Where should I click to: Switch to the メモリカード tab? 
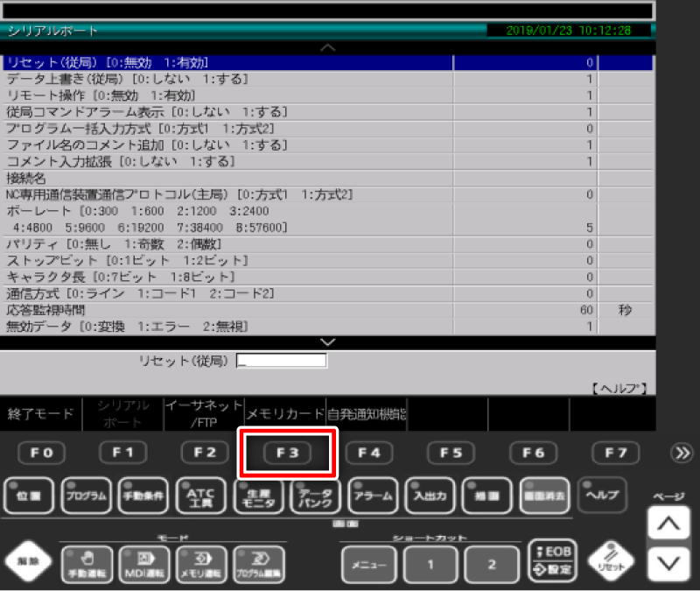(284, 412)
